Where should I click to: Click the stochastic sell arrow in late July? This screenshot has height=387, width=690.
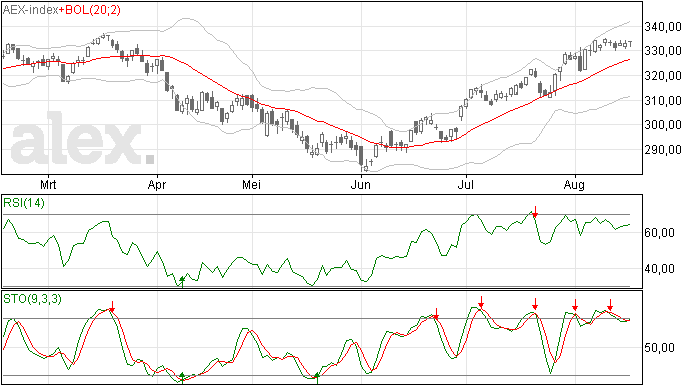[535, 304]
